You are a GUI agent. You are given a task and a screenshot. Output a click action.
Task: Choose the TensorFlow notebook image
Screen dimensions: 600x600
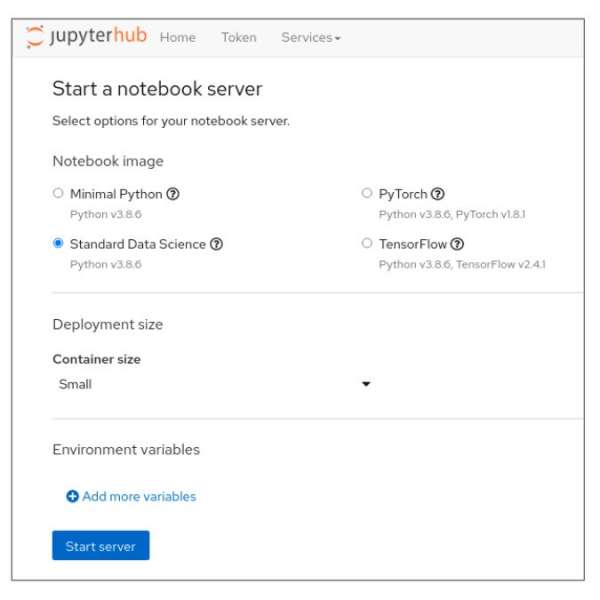[367, 243]
